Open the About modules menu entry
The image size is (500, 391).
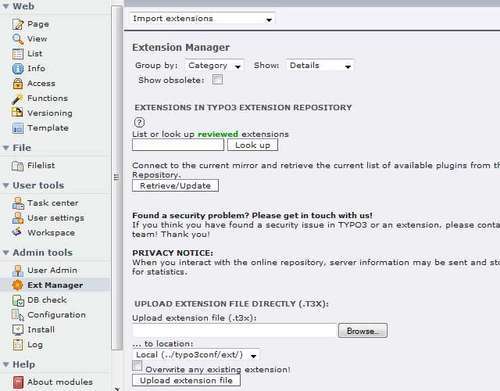click(60, 382)
